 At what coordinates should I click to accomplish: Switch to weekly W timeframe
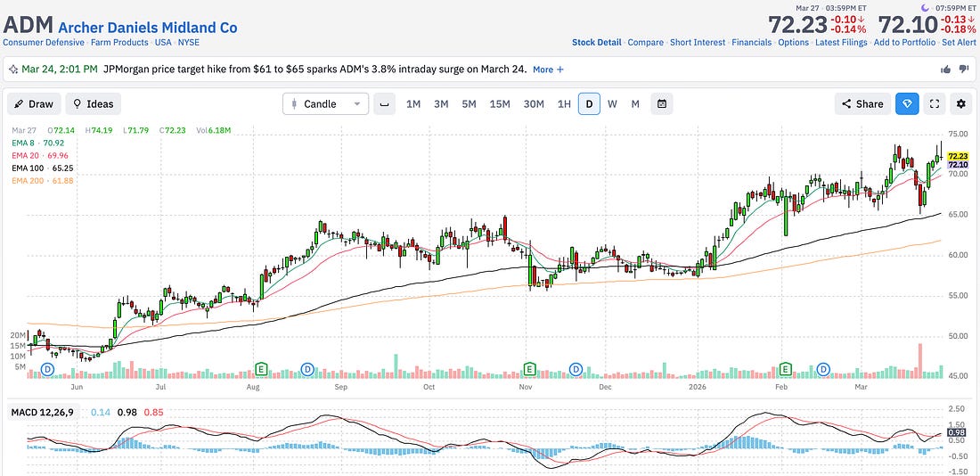pos(612,103)
